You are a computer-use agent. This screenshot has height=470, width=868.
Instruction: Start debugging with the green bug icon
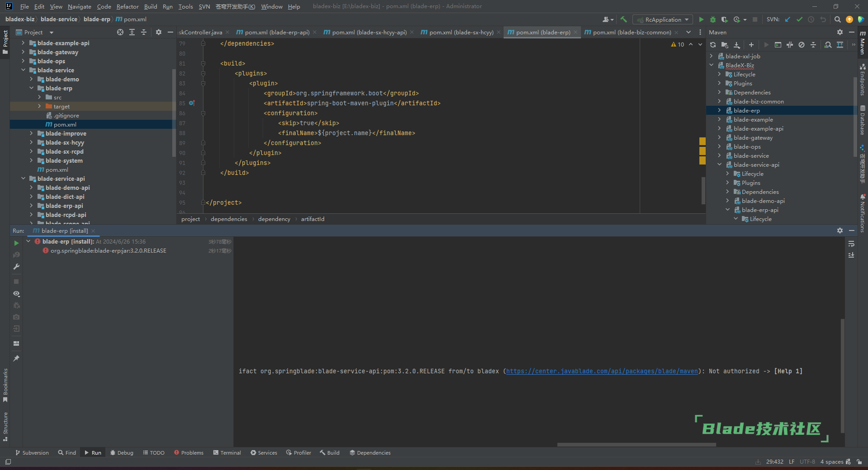(x=713, y=19)
